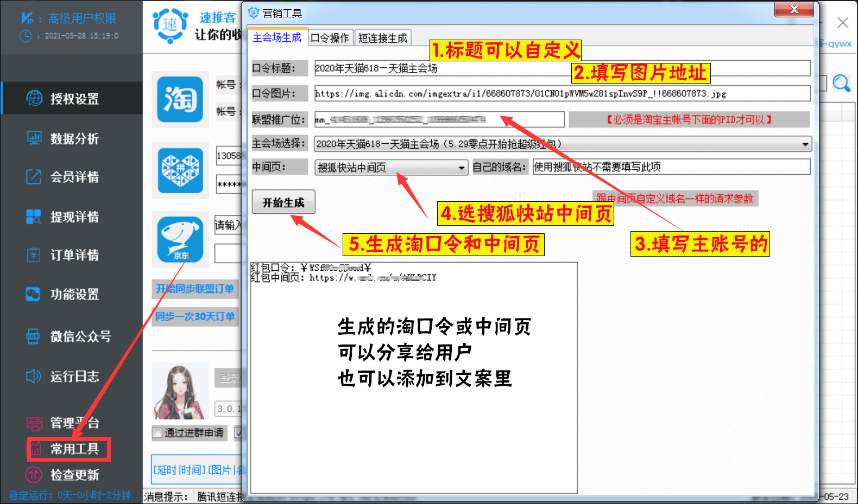Viewport: 858px width, 504px height.
Task: Open 管理平台 sidebar item
Action: tap(63, 423)
